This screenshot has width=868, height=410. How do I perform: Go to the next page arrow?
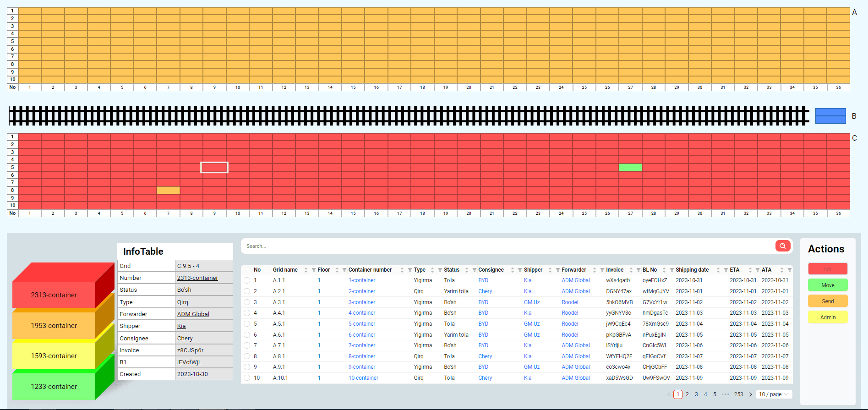point(751,394)
